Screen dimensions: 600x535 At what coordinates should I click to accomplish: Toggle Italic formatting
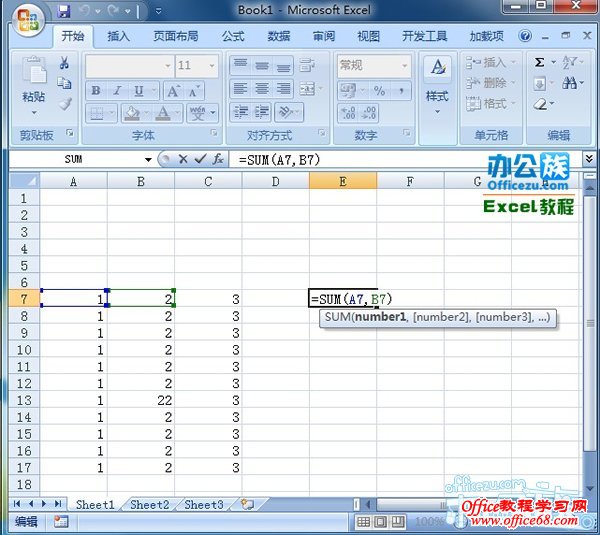click(x=114, y=90)
